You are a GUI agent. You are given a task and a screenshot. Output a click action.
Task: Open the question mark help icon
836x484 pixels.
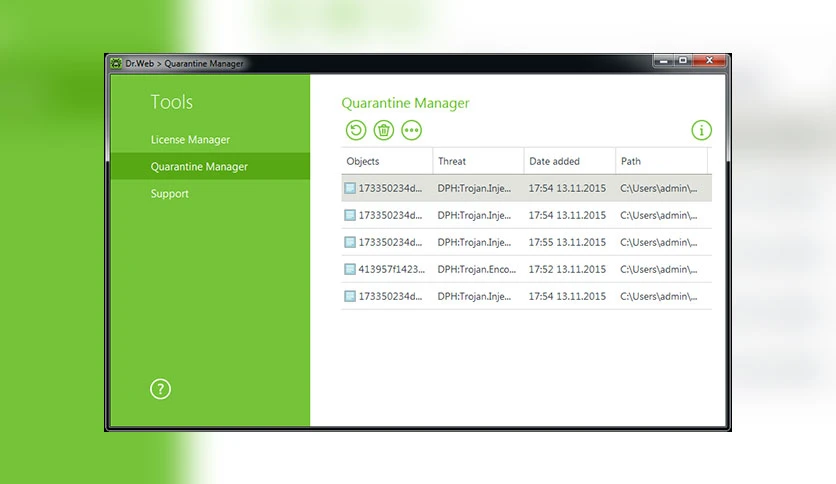(160, 389)
